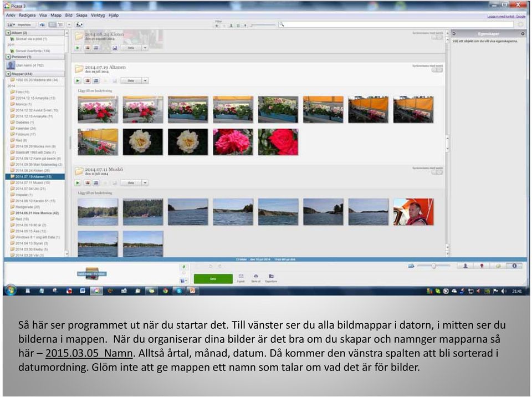Filter to show starred photos only
The width and height of the screenshot is (532, 397).
[217, 26]
